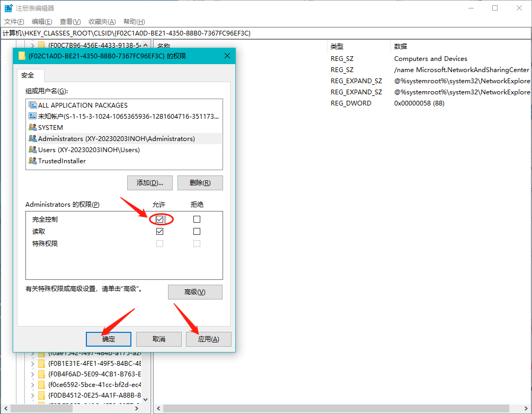
Task: Expand the {F0DB4512-0E25 tree node
Action: coord(32,395)
